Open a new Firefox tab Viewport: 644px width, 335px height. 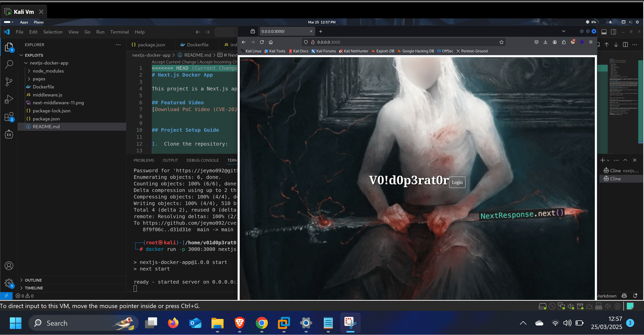pyautogui.click(x=320, y=31)
